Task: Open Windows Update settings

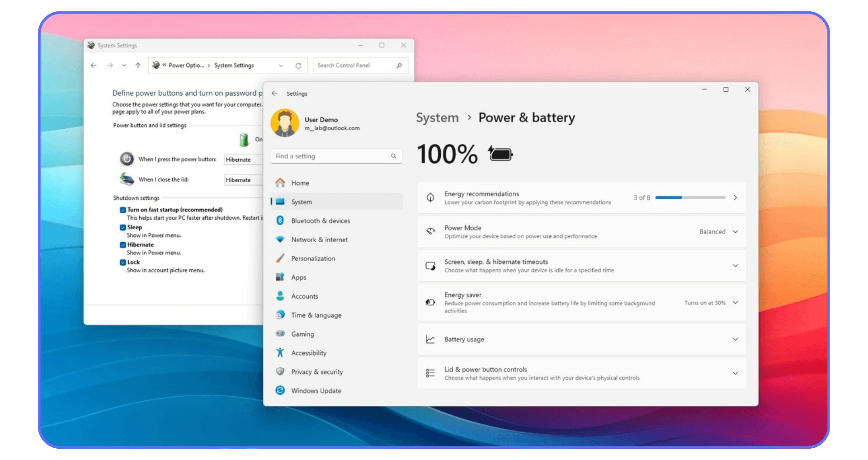Action: (316, 390)
